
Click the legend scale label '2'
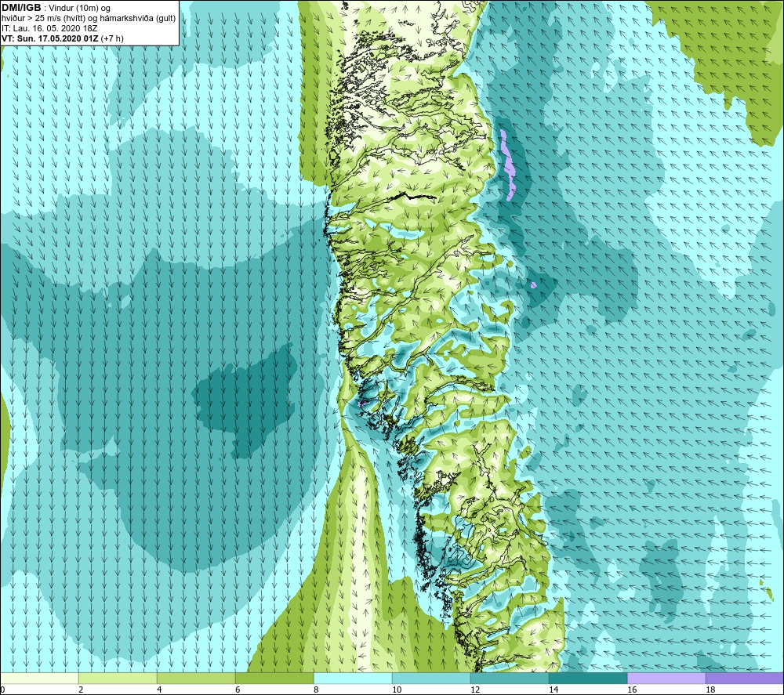tap(81, 690)
